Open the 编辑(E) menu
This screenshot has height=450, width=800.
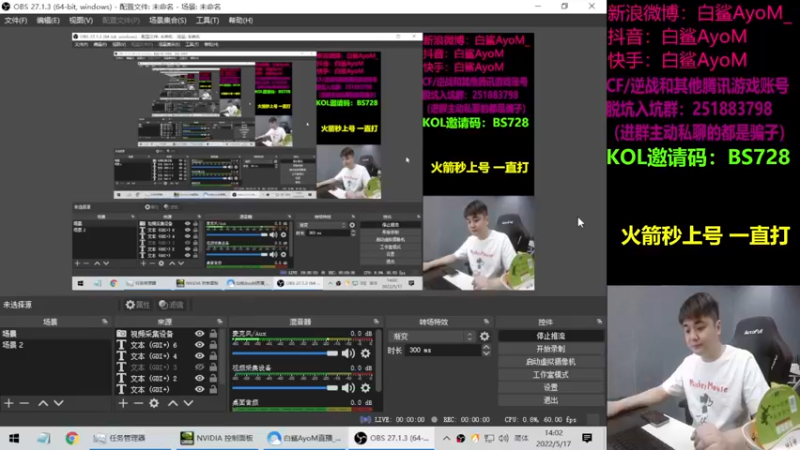click(48, 20)
